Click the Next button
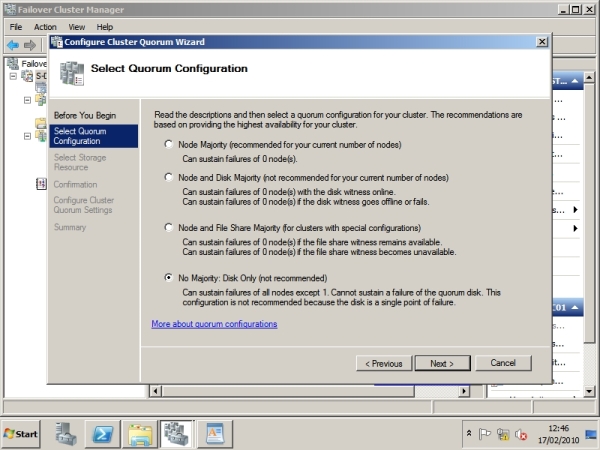 442,363
